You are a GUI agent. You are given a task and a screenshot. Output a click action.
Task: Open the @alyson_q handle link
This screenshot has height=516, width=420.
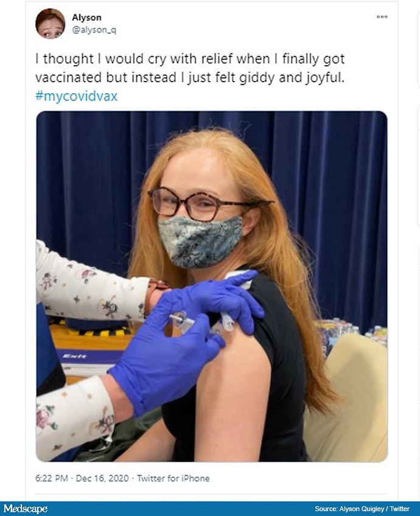(x=94, y=30)
